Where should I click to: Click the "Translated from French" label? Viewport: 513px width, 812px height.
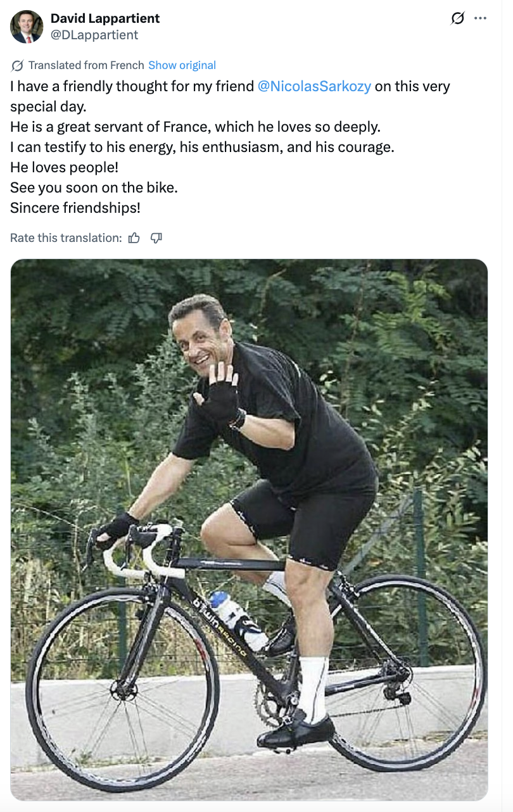click(x=86, y=65)
